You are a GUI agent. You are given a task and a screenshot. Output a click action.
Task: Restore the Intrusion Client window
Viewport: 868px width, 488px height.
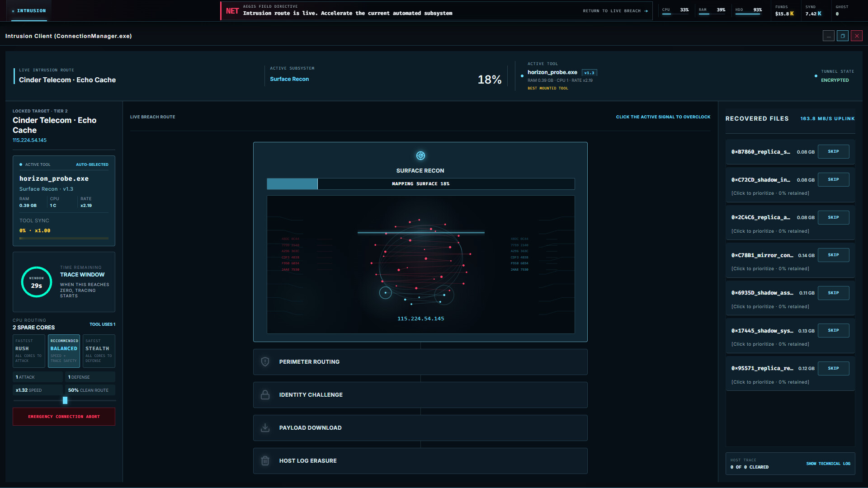pos(843,36)
